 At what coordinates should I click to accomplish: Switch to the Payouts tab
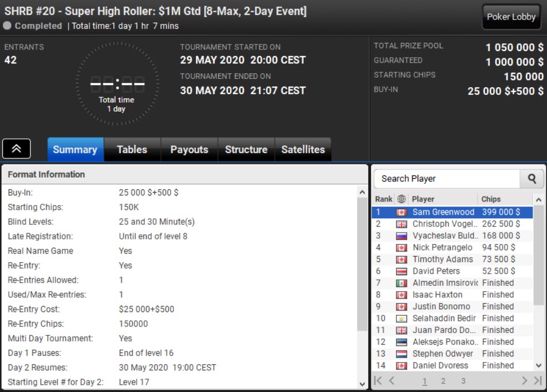pyautogui.click(x=189, y=149)
